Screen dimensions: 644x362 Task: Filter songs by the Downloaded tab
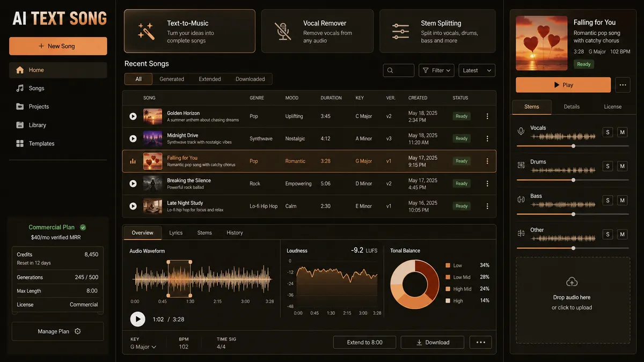coord(250,79)
